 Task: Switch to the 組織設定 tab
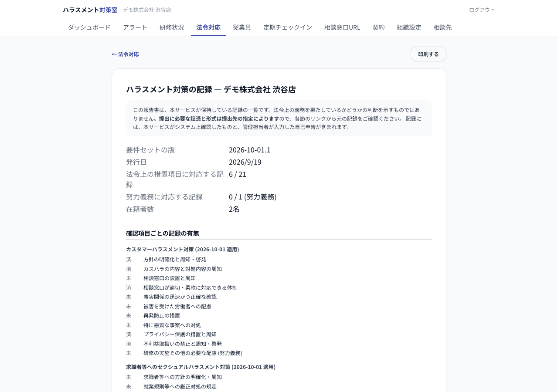click(409, 27)
